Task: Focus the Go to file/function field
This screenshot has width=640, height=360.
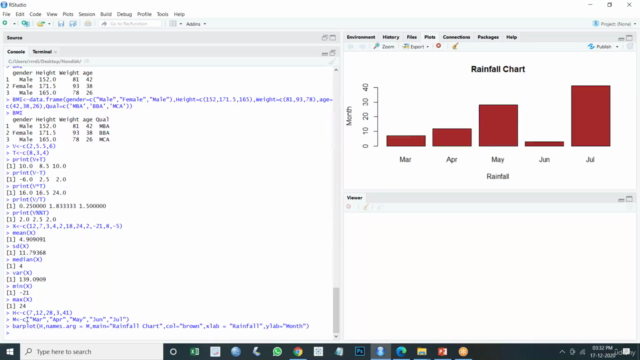Action: 130,24
